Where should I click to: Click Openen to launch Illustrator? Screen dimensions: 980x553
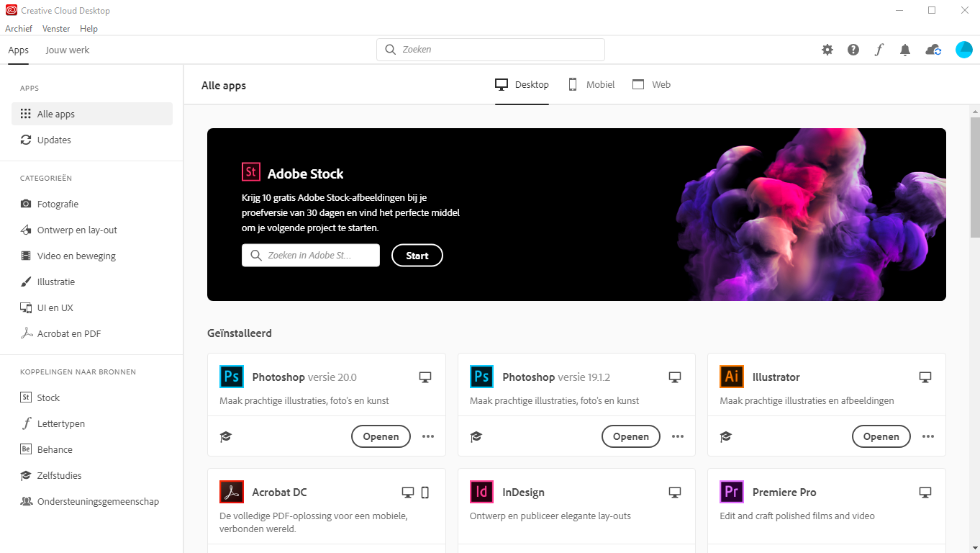point(881,436)
